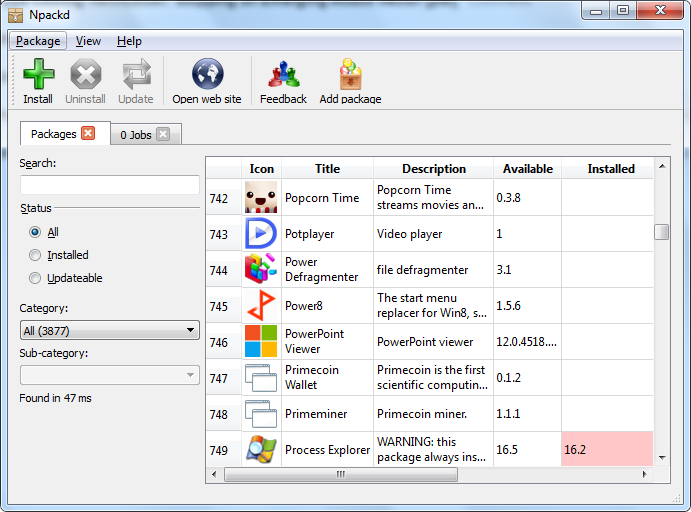691x512 pixels.
Task: Open web site globe icon
Action: click(207, 74)
